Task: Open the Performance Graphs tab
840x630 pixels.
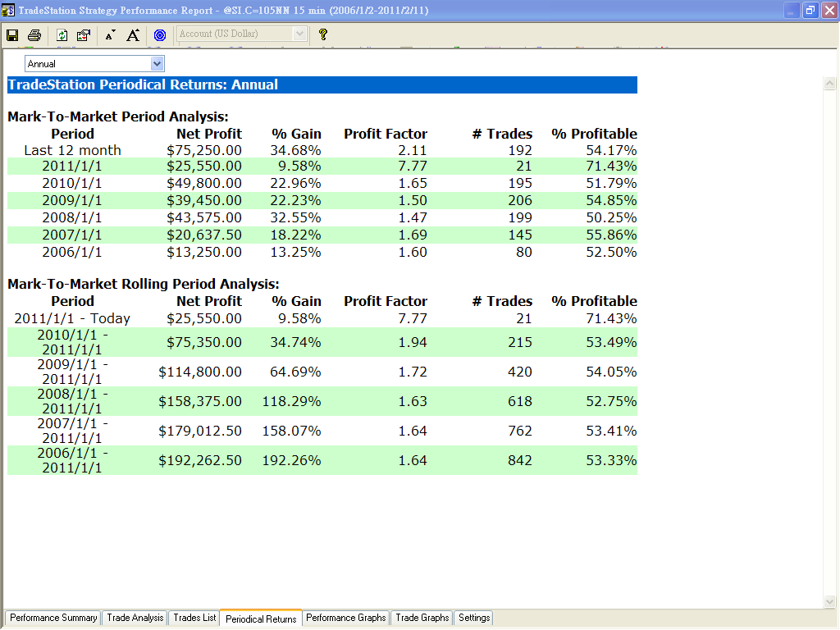Action: (346, 618)
